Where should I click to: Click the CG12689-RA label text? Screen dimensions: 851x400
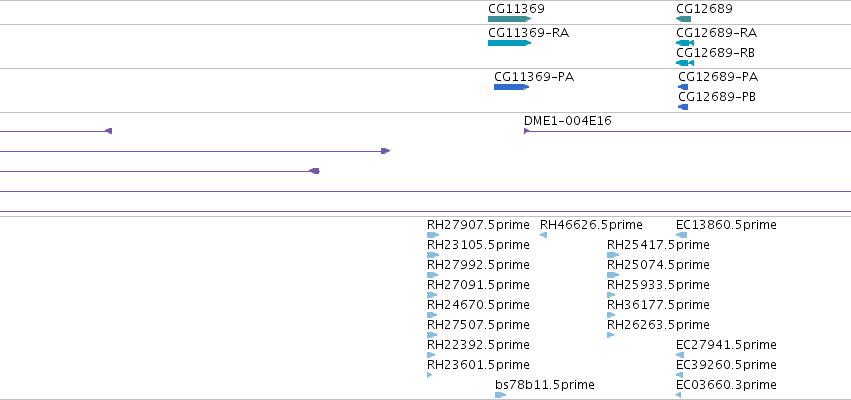click(716, 33)
